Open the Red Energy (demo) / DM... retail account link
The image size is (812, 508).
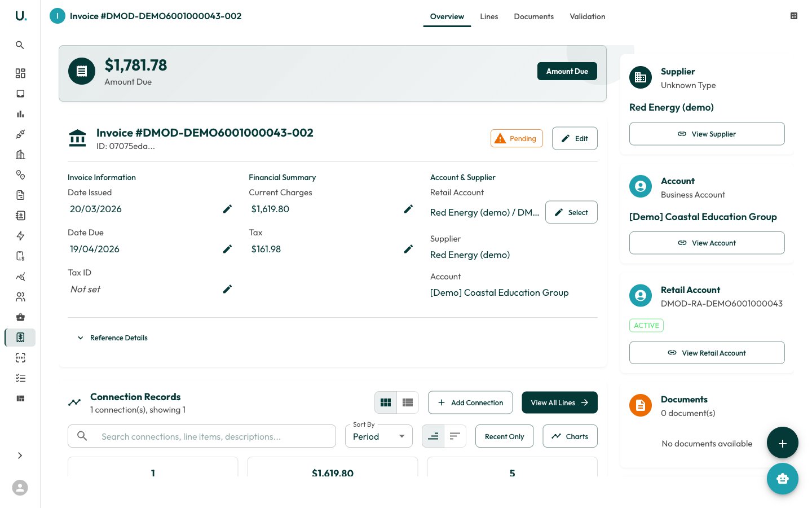[x=484, y=212]
